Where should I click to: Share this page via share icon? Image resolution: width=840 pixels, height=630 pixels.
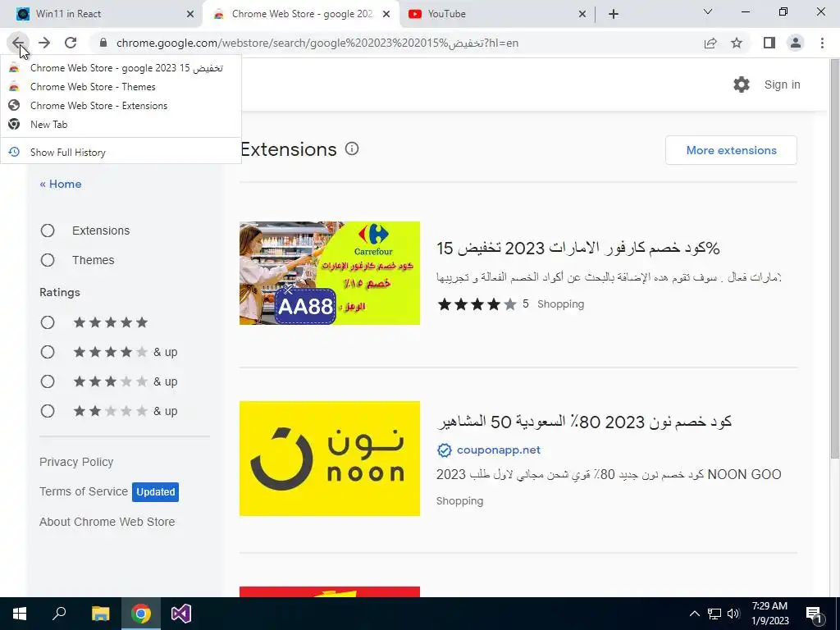710,43
